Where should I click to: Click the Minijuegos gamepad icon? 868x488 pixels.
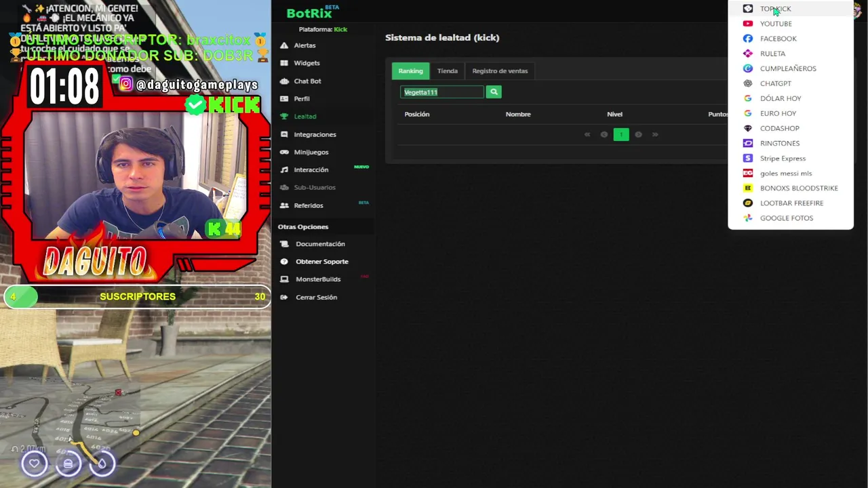coord(284,152)
